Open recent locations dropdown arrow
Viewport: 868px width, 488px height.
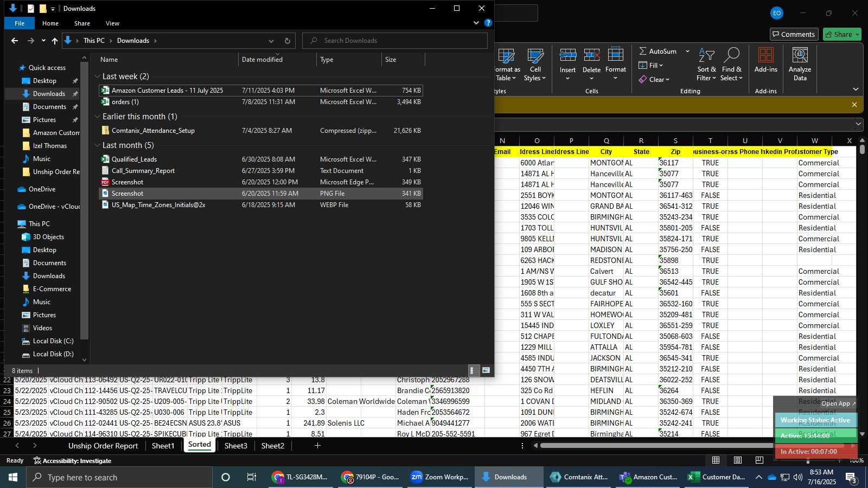43,41
